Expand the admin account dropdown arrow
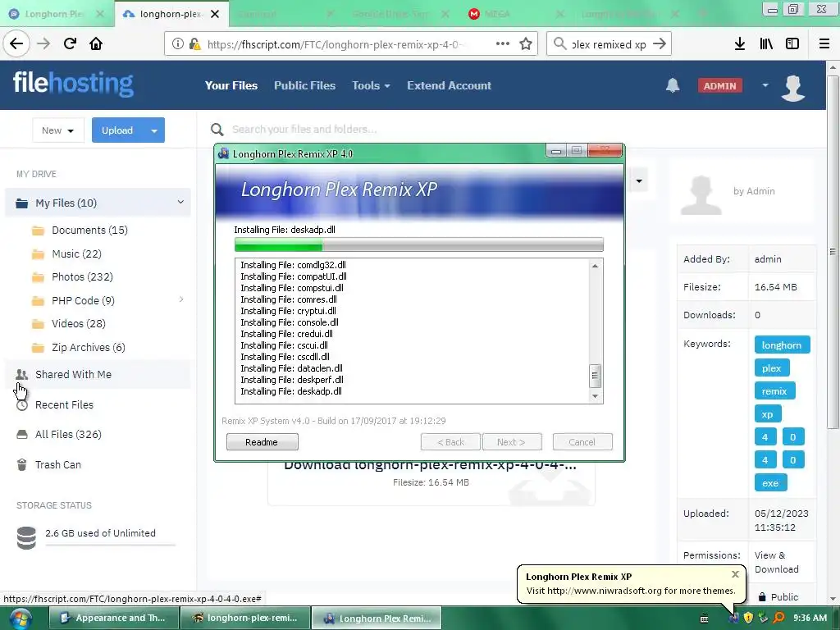Image resolution: width=840 pixels, height=630 pixels. tap(765, 85)
